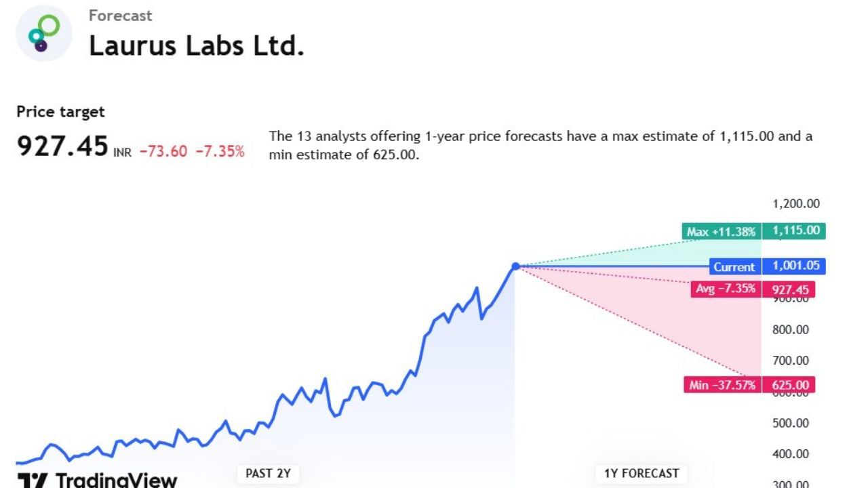Viewport: 868px width, 488px height.
Task: Click the 1Y FORECAST label
Action: tap(641, 473)
